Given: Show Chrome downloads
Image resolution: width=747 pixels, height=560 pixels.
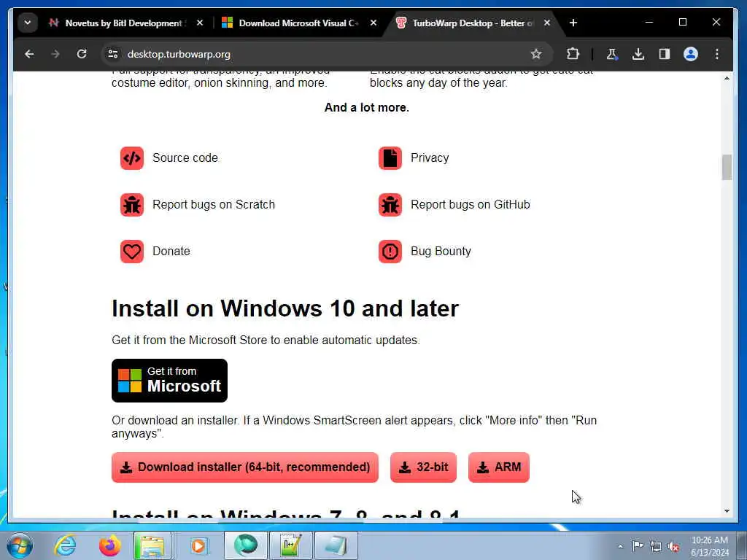Looking at the screenshot, I should (638, 54).
